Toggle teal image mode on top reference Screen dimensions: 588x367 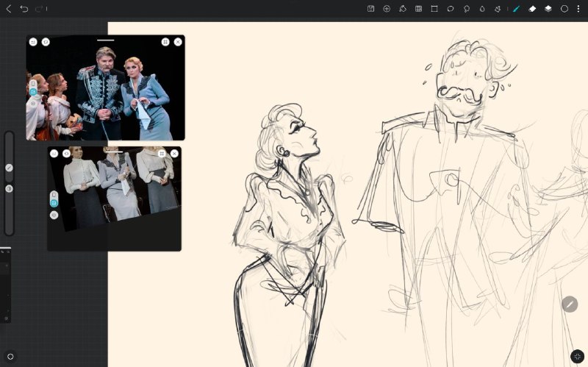pos(33,92)
